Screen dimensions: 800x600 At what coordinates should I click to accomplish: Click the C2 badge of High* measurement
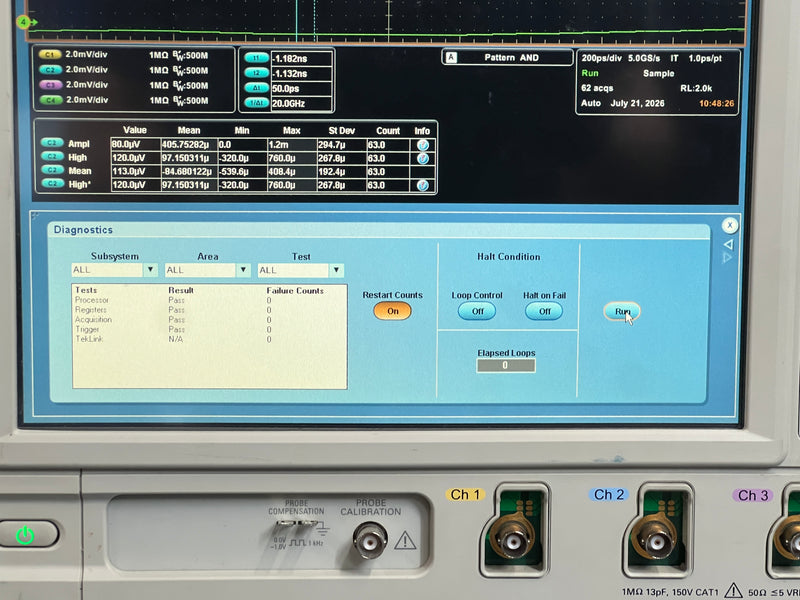52,183
